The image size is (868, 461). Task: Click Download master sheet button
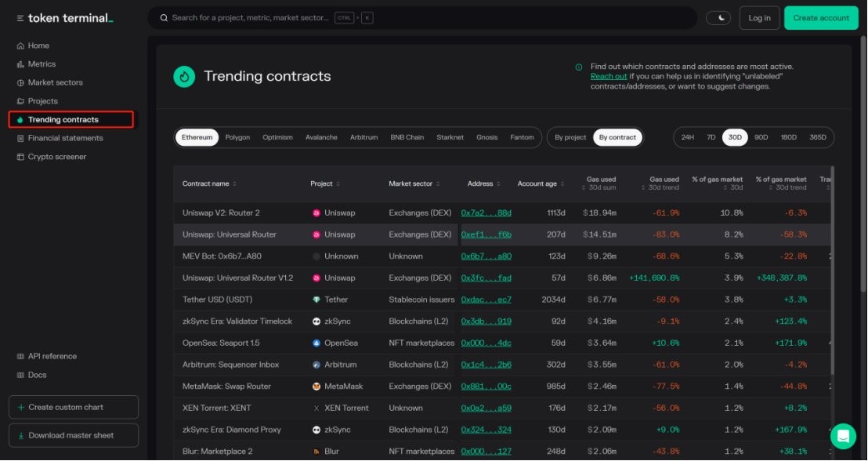click(74, 435)
